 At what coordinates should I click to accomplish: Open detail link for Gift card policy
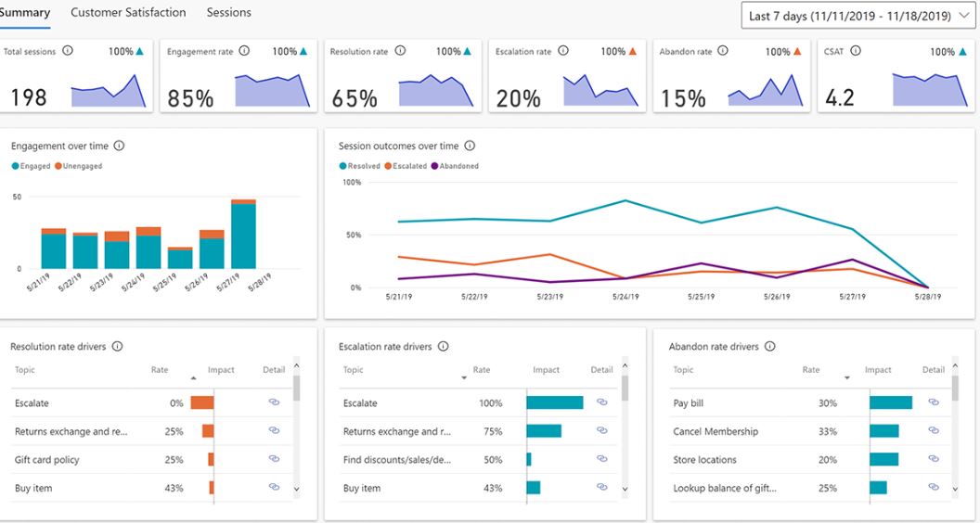click(273, 459)
